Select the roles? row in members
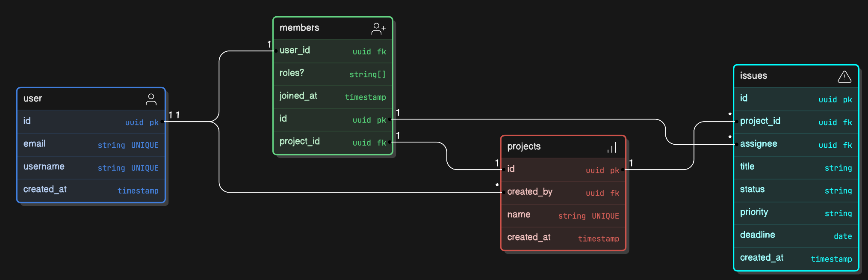This screenshot has height=280, width=868. point(333,74)
